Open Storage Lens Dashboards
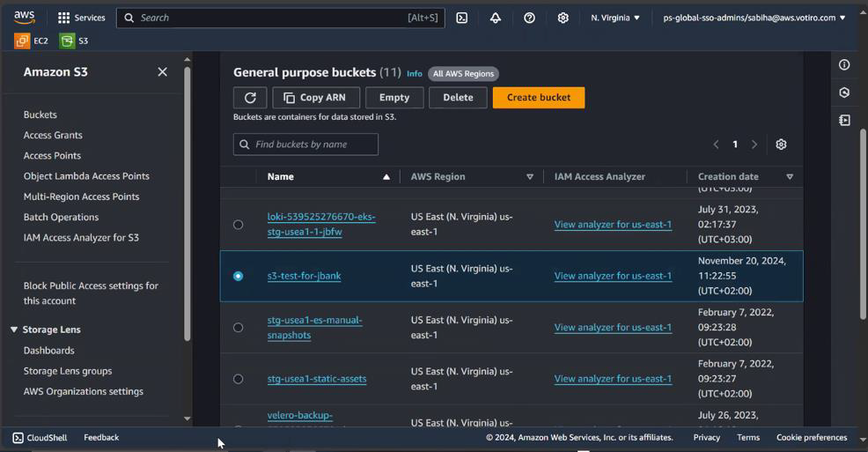Viewport: 868px width, 452px height. point(48,351)
